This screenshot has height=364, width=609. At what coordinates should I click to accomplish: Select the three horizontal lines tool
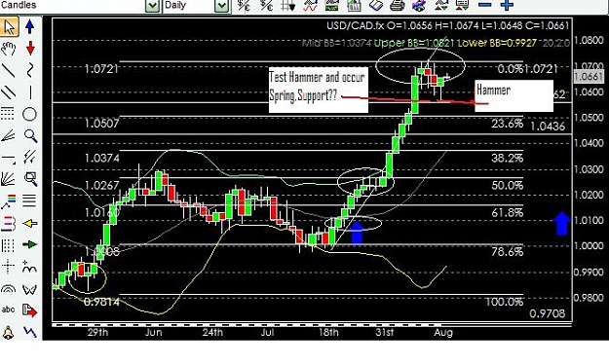pos(29,200)
